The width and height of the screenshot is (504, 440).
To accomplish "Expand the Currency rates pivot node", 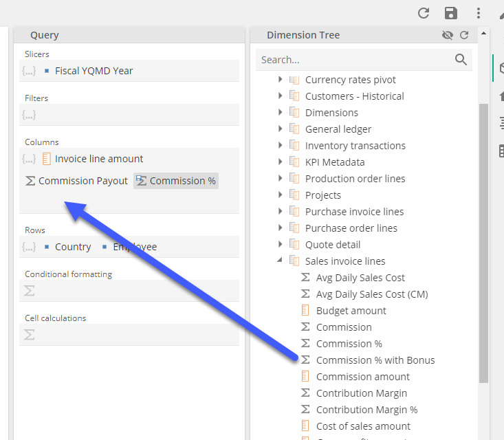I will point(281,80).
